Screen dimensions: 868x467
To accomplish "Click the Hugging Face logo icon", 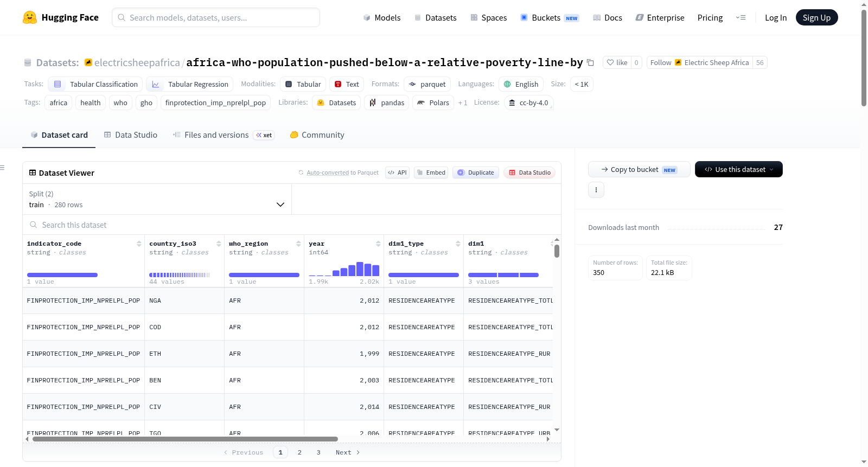I will click(30, 17).
